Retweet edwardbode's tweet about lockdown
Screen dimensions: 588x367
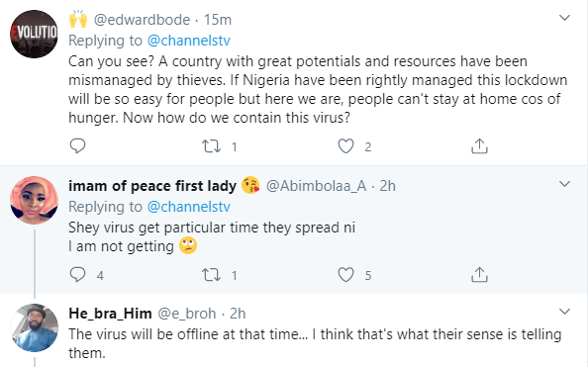tap(211, 146)
